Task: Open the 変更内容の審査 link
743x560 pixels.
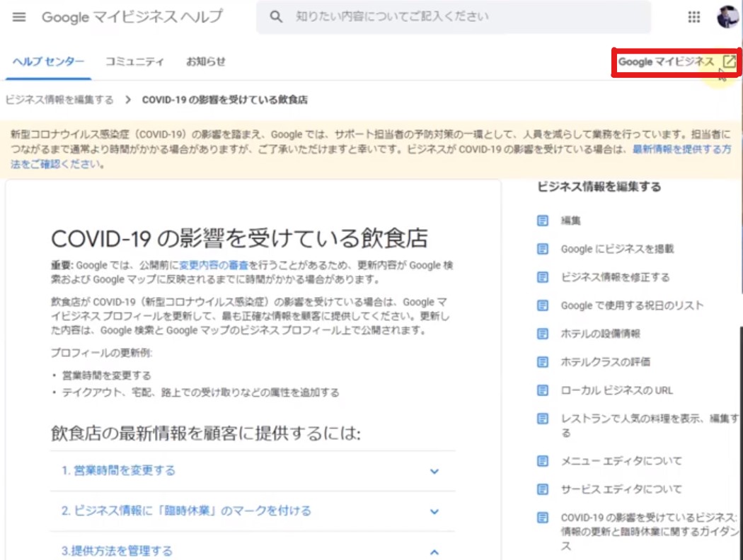Action: (214, 265)
